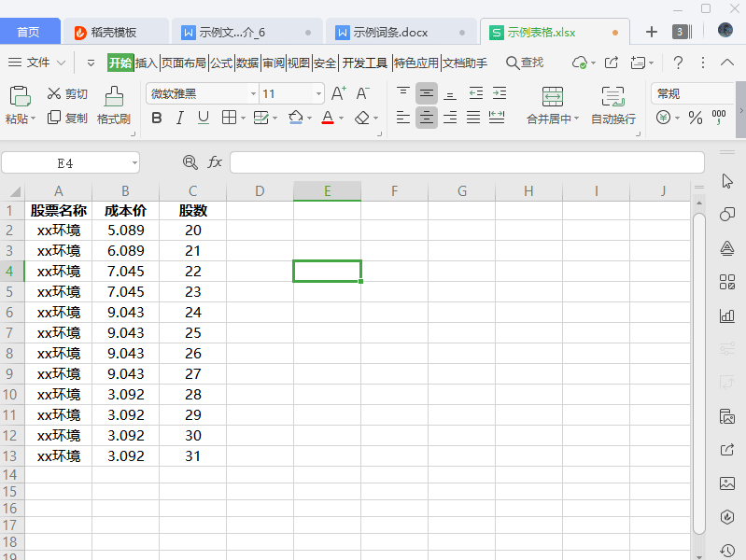This screenshot has width=746, height=560.
Task: Expand the font name dropdown 微软雅黑
Action: tap(253, 94)
